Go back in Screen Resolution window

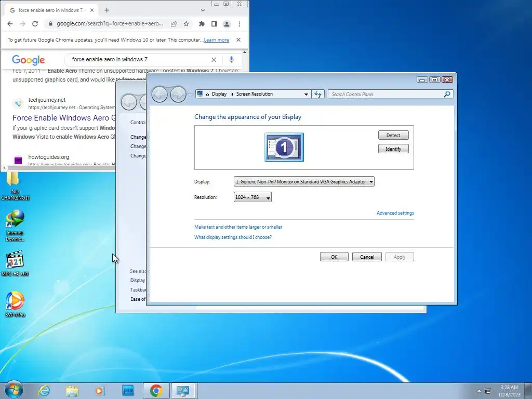(x=159, y=95)
